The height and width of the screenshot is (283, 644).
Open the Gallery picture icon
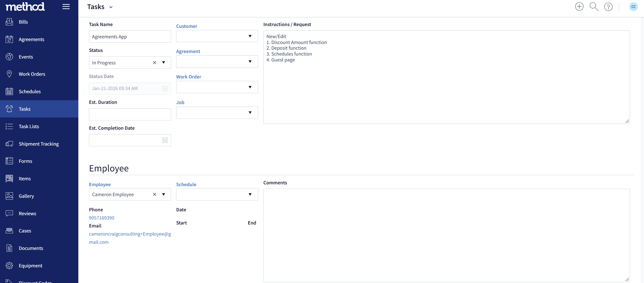tap(9, 196)
